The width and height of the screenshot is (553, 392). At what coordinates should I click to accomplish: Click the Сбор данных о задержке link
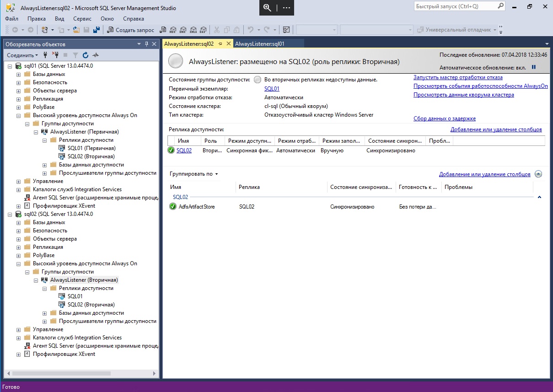[445, 118]
